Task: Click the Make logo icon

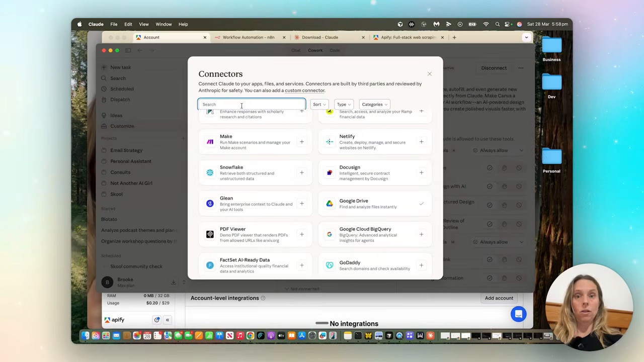Action: coord(210,142)
